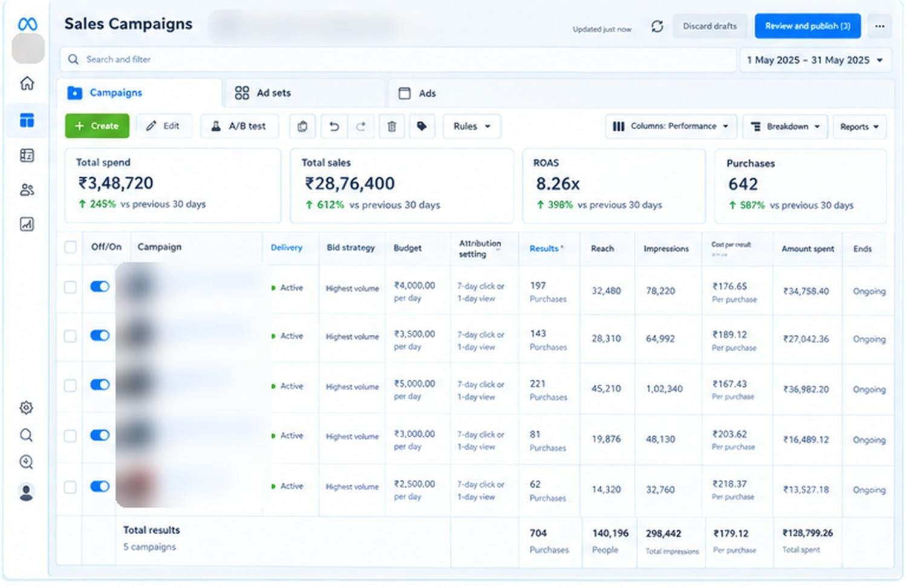The height and width of the screenshot is (588, 907).
Task: Click the Total spend ₹3,48,720 card
Action: [x=173, y=186]
